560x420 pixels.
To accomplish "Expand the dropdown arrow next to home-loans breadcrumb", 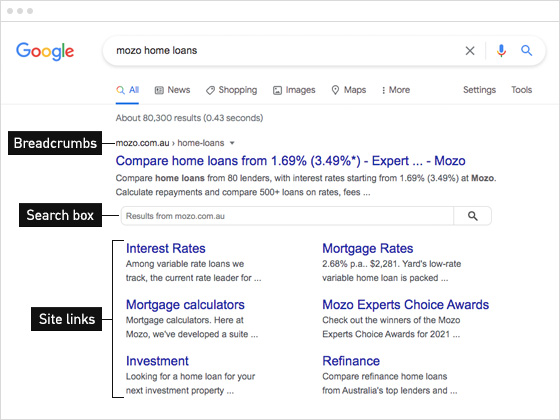I will click(x=232, y=143).
